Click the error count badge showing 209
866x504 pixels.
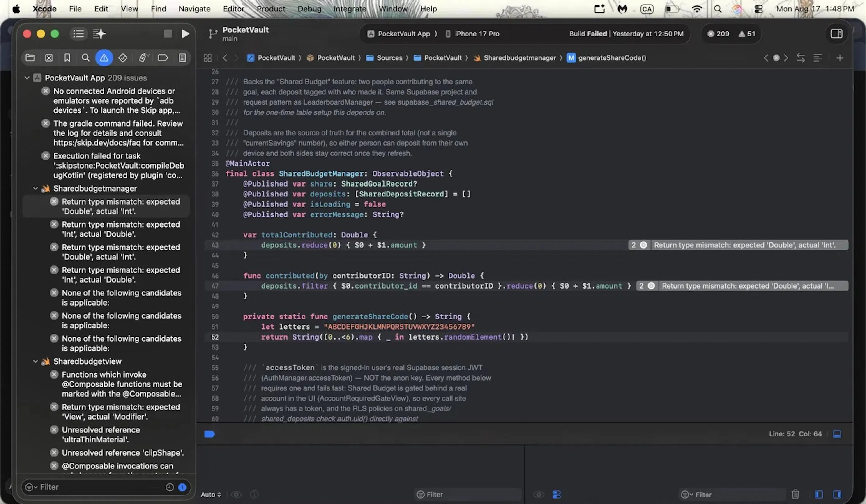[718, 34]
